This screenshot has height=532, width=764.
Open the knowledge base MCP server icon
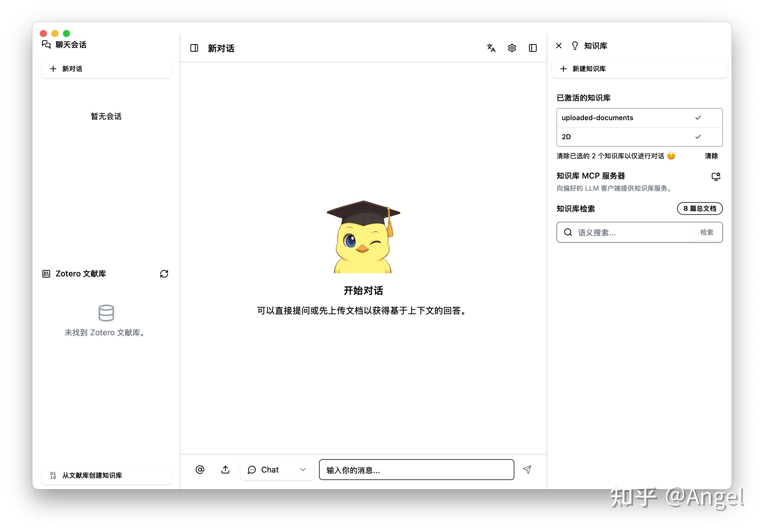(x=716, y=176)
